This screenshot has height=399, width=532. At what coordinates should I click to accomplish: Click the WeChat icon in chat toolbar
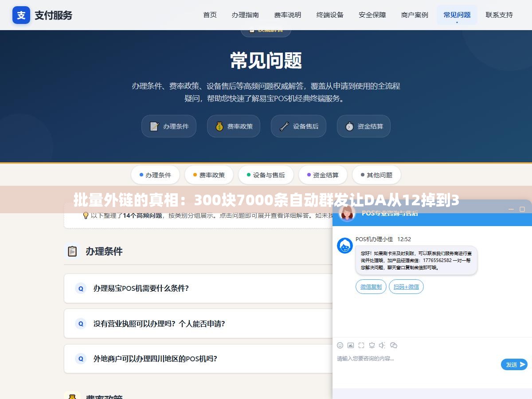(x=393, y=345)
